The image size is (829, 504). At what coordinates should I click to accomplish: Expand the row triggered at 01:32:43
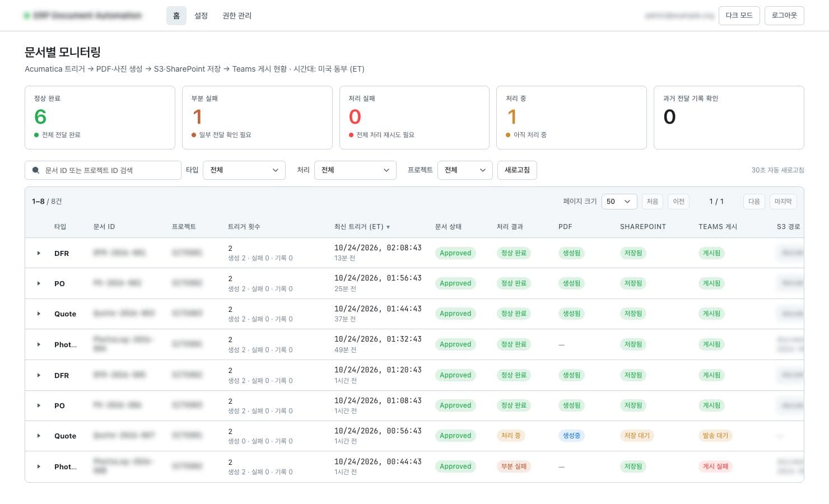point(39,344)
